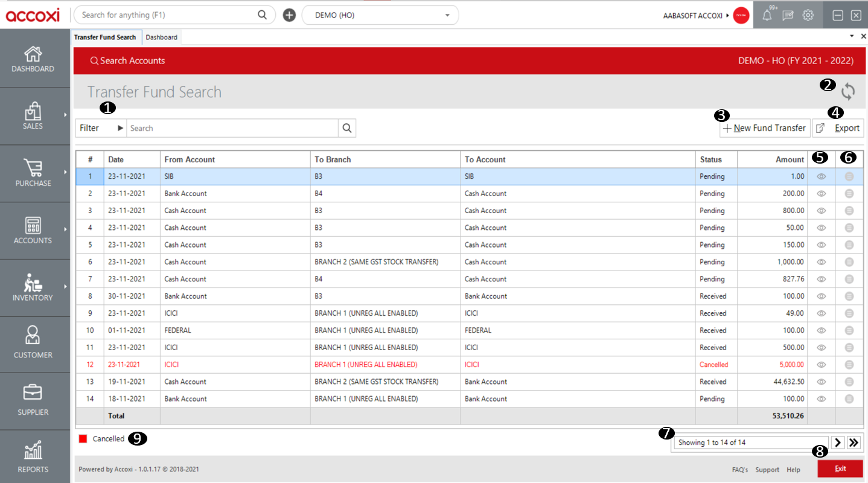This screenshot has height=483, width=868.
Task: Open the Inventory module in sidebar
Action: (33, 288)
